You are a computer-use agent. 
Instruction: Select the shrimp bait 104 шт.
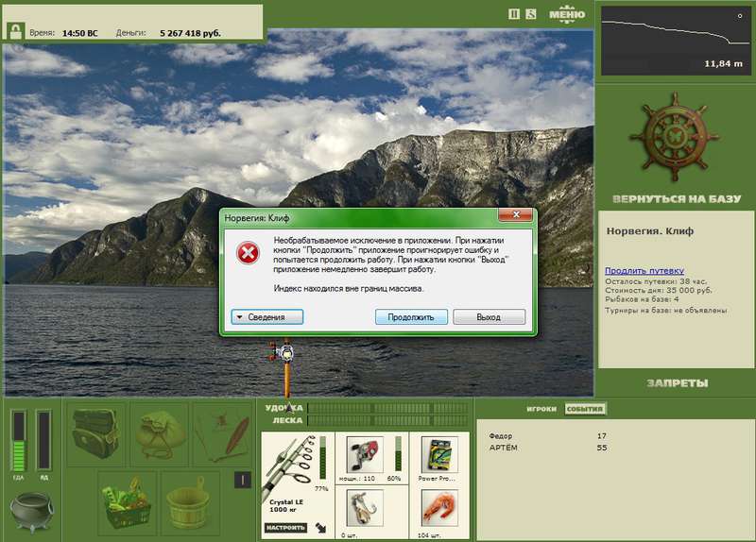tap(438, 508)
